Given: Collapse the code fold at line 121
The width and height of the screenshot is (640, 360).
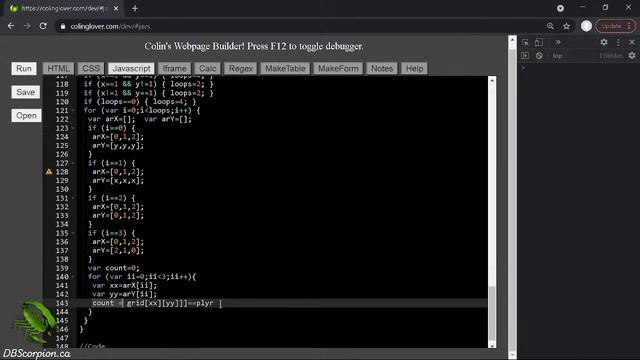Looking at the screenshot, I should click(73, 111).
